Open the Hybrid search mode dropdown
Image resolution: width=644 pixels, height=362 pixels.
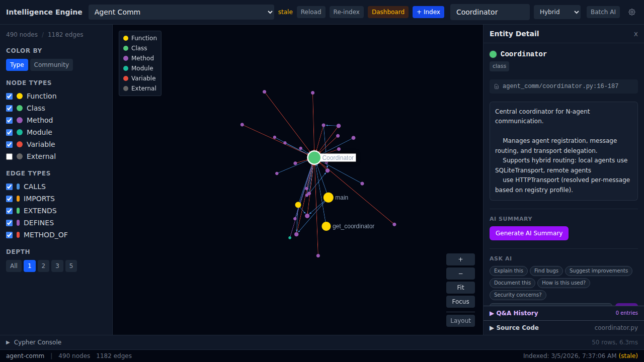point(557,12)
